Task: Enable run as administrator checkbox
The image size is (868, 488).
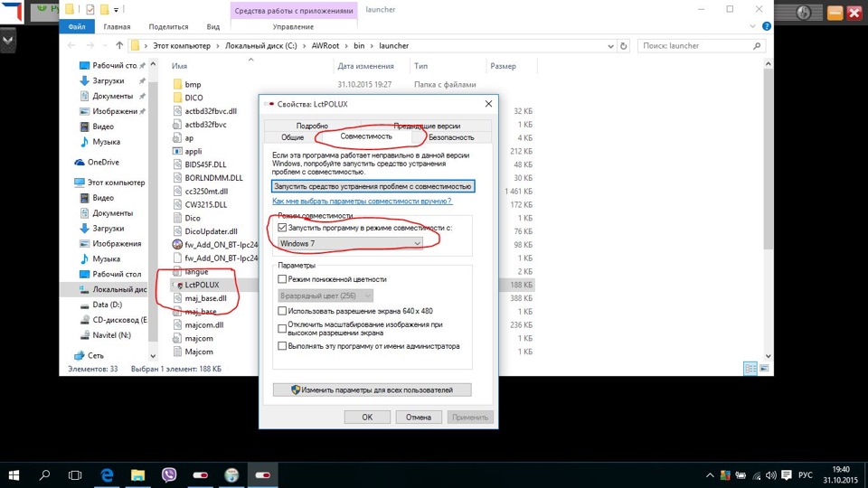Action: pyautogui.click(x=282, y=346)
